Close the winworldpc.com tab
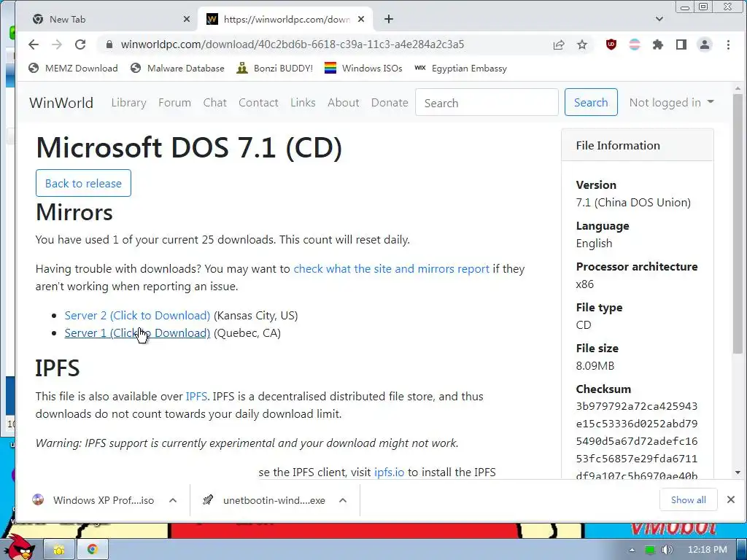 [x=361, y=19]
